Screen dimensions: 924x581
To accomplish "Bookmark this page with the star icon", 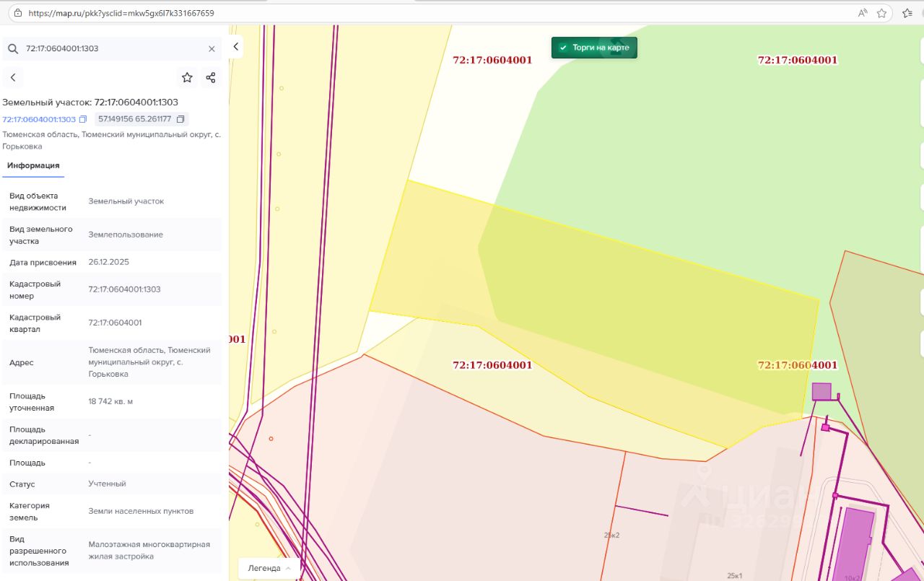I will 881,13.
